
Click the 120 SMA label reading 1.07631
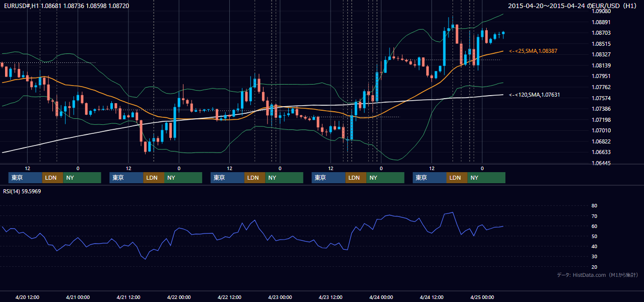[x=535, y=95]
